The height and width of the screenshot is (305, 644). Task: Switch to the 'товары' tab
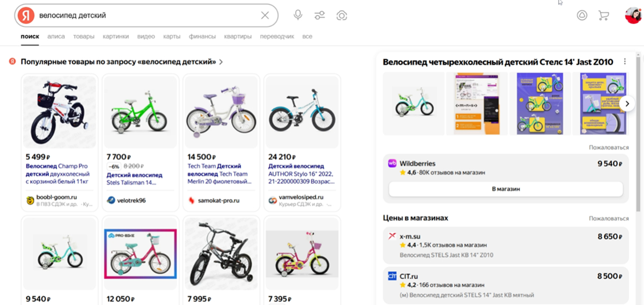pyautogui.click(x=84, y=36)
